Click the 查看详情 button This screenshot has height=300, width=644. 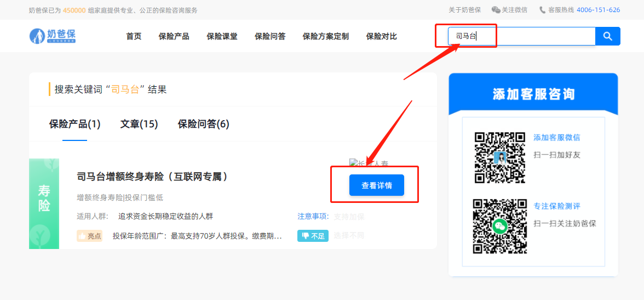377,185
